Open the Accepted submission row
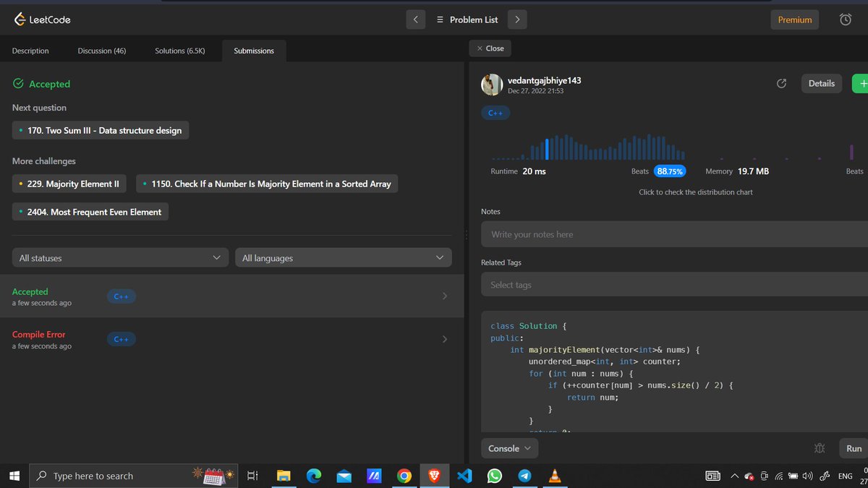868x488 pixels. click(x=231, y=296)
